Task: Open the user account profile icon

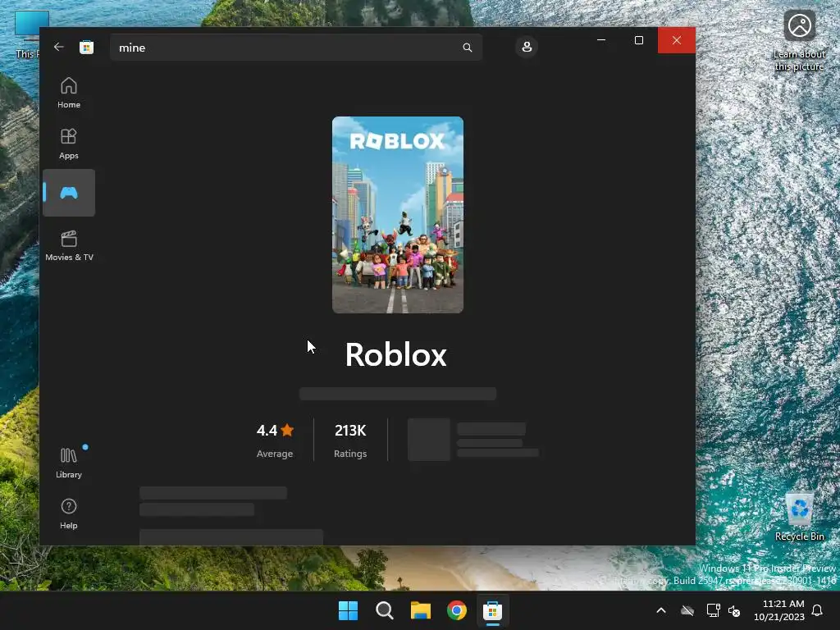Action: click(x=527, y=47)
